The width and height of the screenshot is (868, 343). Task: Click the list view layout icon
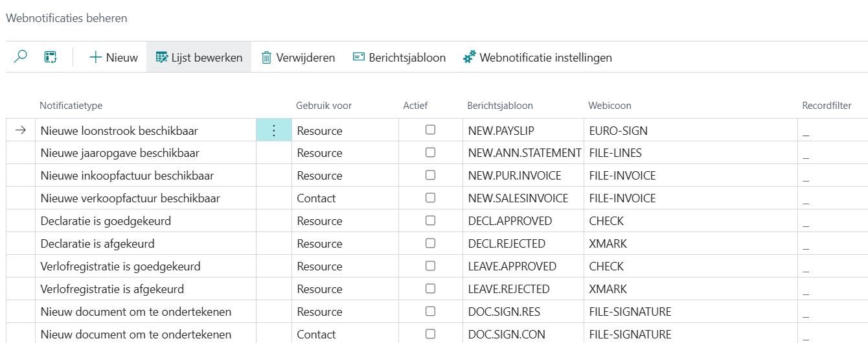click(51, 57)
